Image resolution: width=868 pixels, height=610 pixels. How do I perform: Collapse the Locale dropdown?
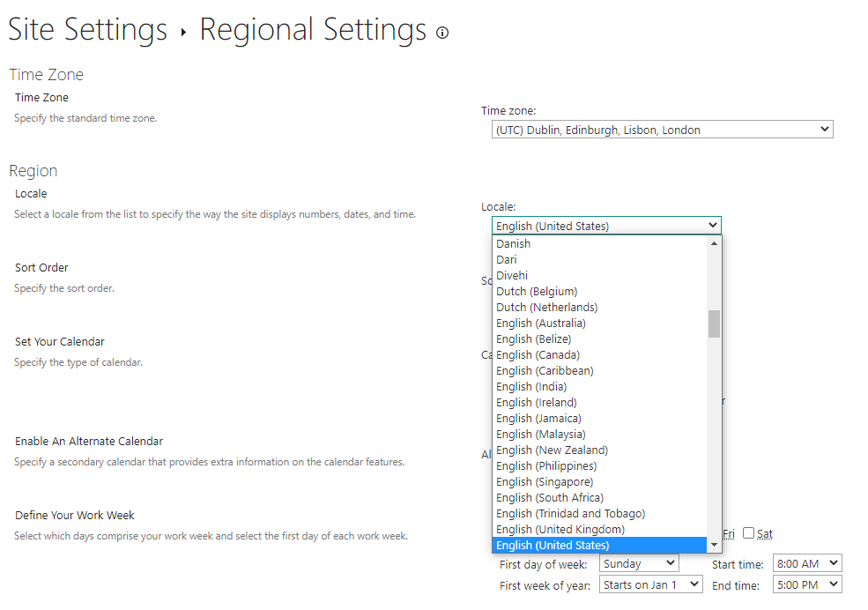pyautogui.click(x=606, y=226)
